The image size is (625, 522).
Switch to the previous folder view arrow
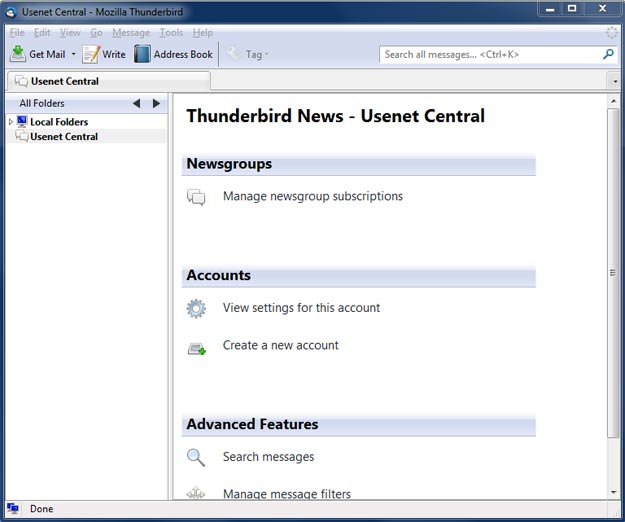pyautogui.click(x=137, y=104)
